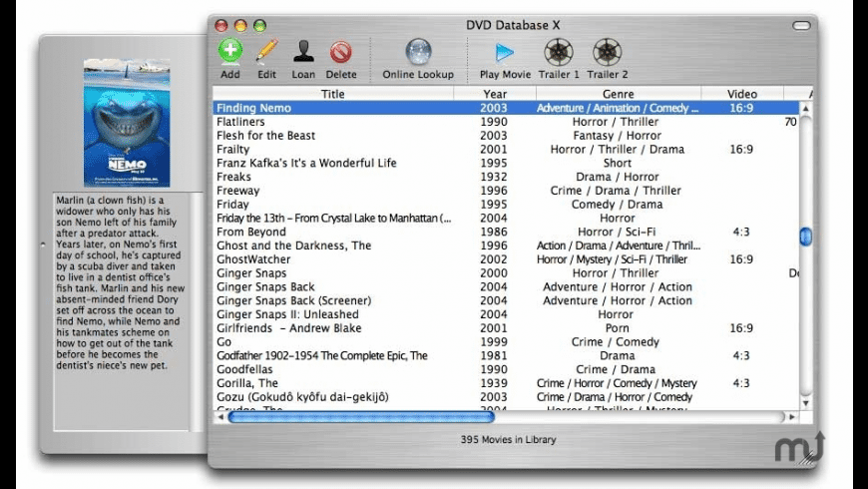
Task: Open the Edit pencil tool
Action: click(266, 52)
